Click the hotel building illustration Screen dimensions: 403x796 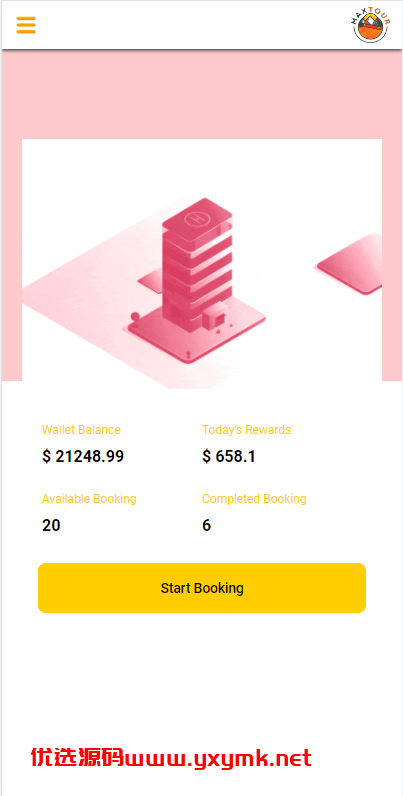coord(197,280)
